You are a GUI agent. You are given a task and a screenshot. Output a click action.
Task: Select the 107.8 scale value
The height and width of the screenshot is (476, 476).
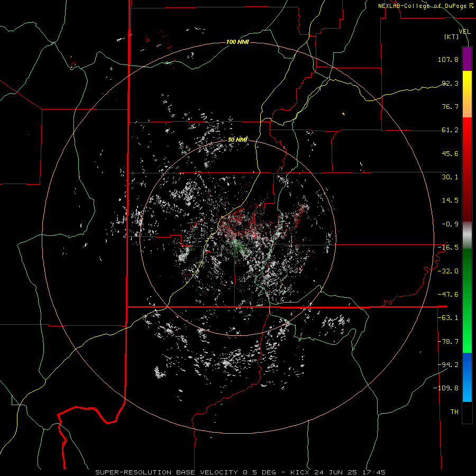point(448,59)
